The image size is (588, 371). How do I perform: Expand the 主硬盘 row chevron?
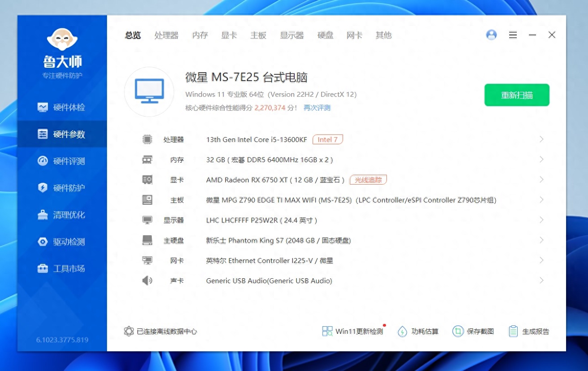pos(541,240)
